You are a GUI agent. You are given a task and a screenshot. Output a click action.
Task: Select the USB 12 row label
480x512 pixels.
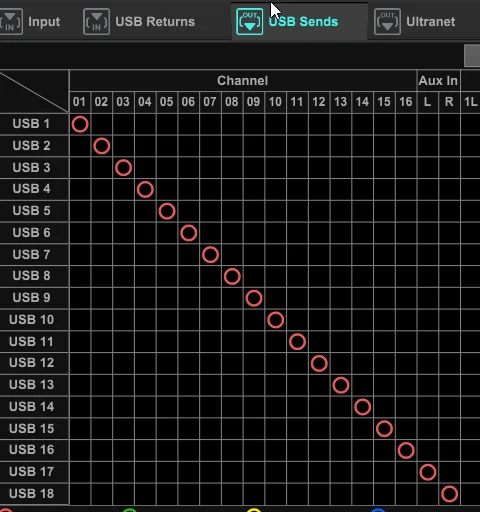pyautogui.click(x=31, y=363)
